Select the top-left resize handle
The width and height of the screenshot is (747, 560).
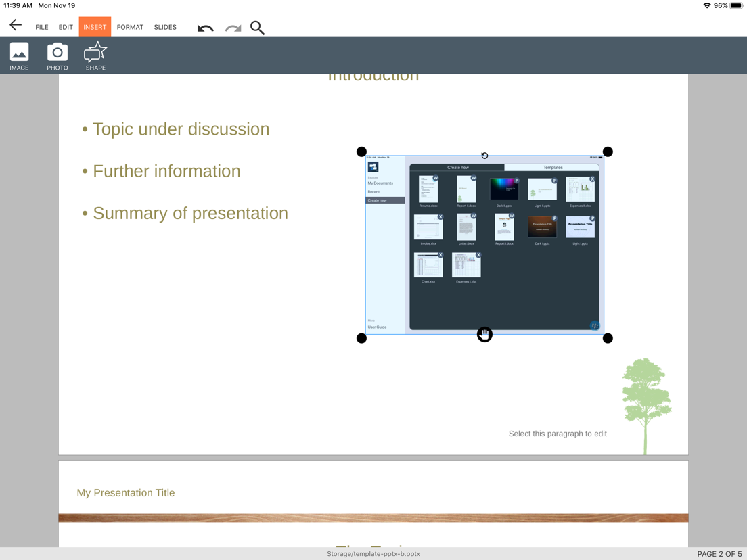[x=361, y=151]
